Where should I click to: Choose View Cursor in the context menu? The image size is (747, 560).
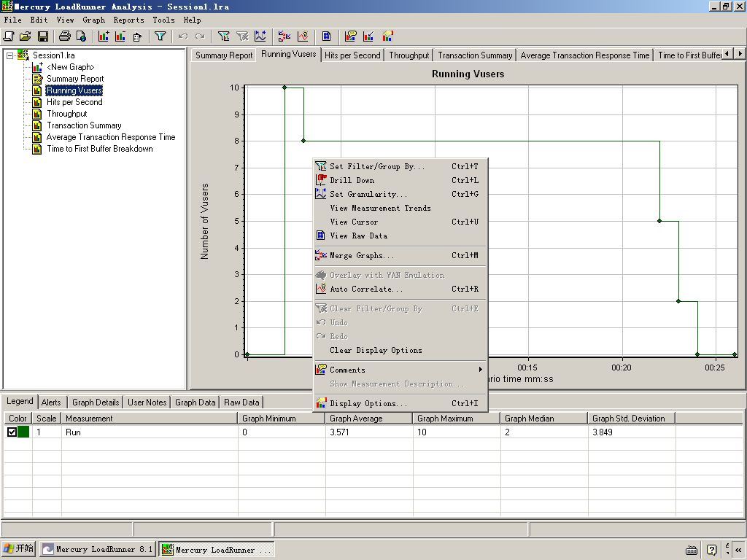coord(400,222)
